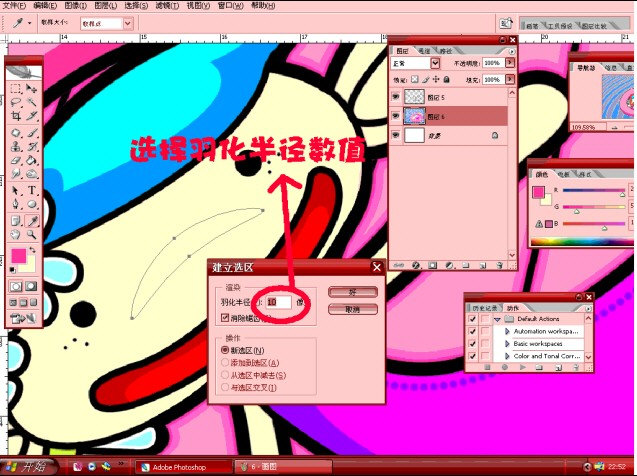Select the Rectangular Marquee tool

(x=16, y=89)
